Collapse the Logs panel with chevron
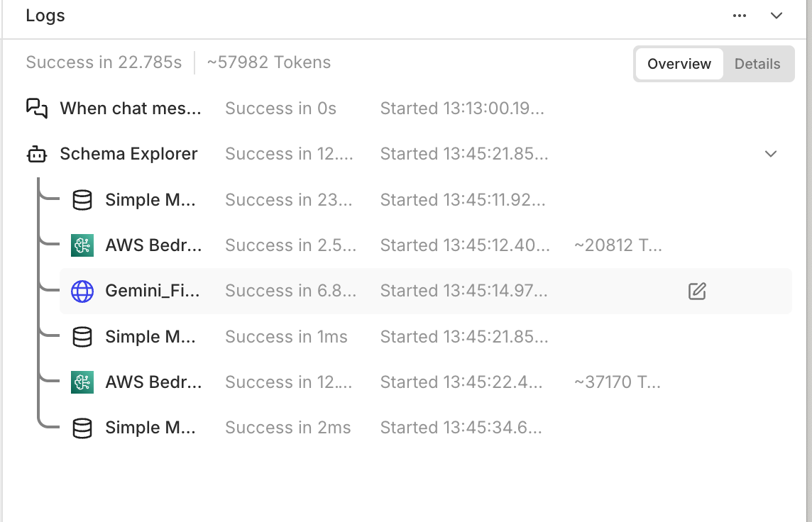This screenshot has height=522, width=812. click(777, 16)
